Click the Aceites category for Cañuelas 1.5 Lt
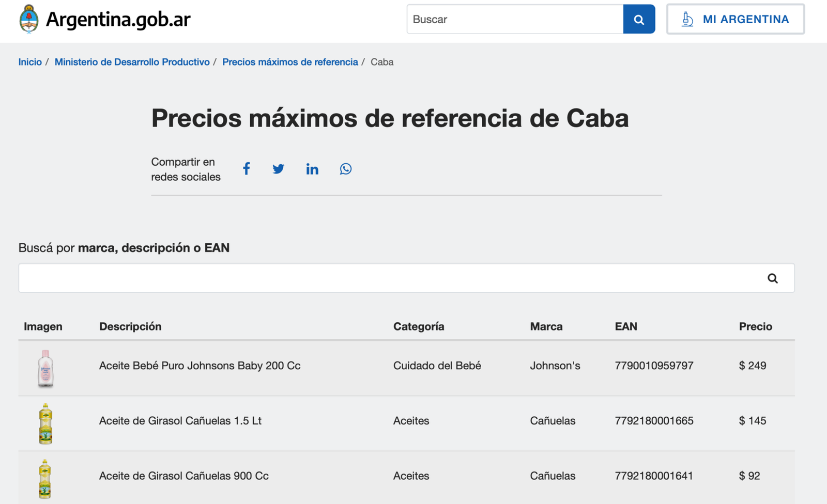 411,421
